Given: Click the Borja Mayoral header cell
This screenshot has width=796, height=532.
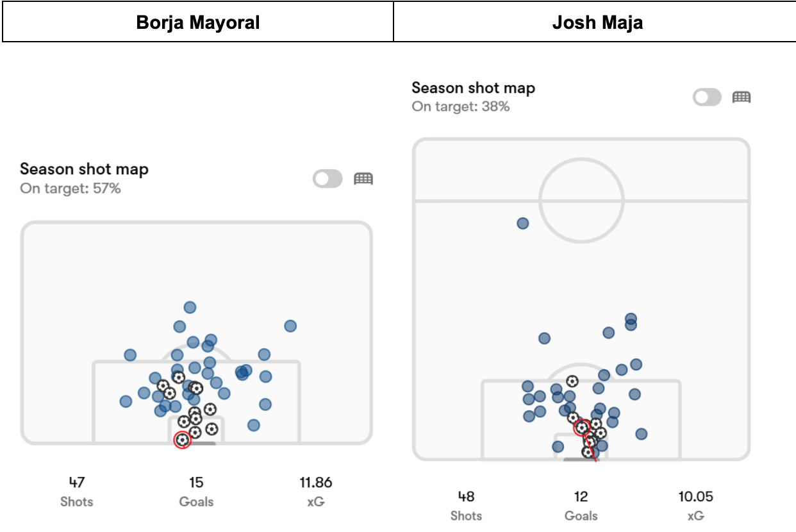Looking at the screenshot, I should pos(198,23).
